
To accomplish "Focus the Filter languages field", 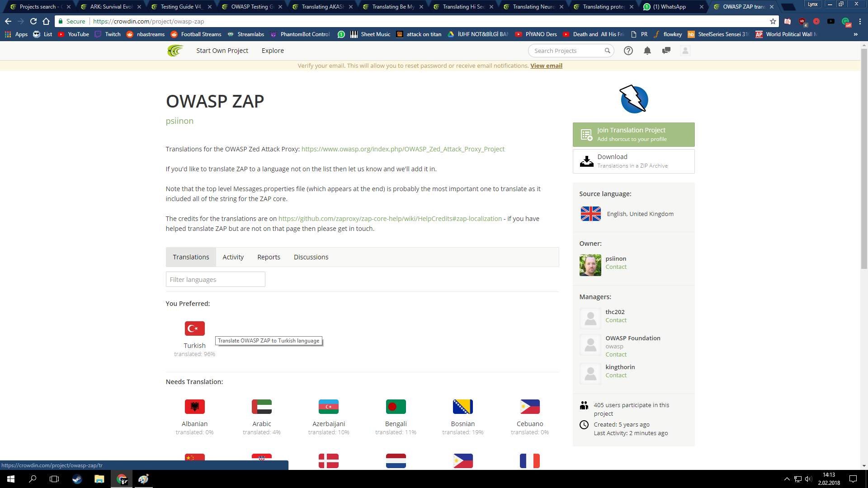I will [215, 279].
